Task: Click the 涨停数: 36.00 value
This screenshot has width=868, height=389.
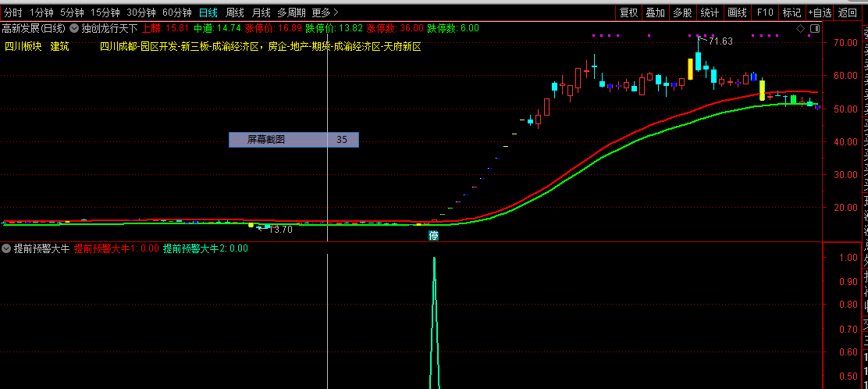Action: [x=395, y=28]
